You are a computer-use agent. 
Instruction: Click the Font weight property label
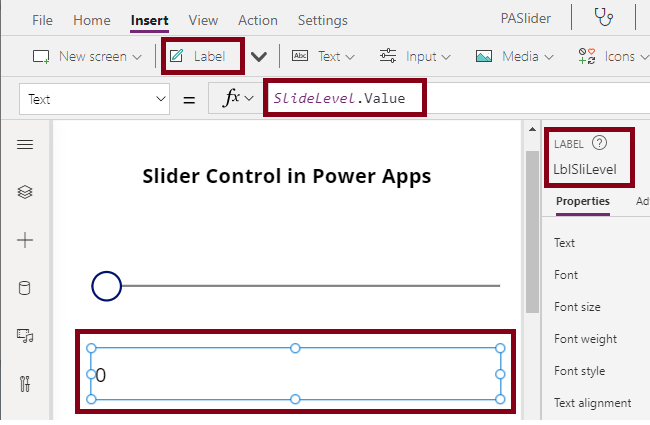pos(585,339)
